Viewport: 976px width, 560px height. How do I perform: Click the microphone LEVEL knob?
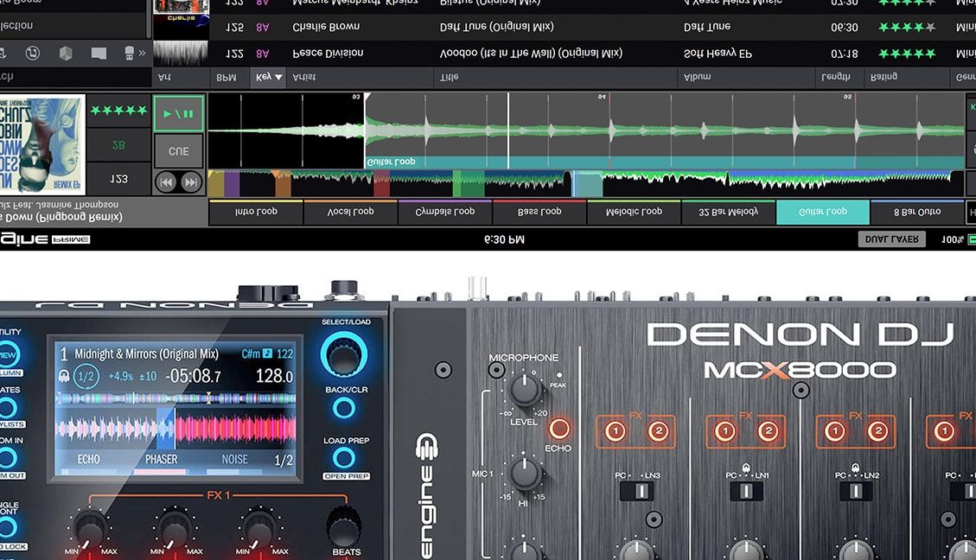coord(526,390)
